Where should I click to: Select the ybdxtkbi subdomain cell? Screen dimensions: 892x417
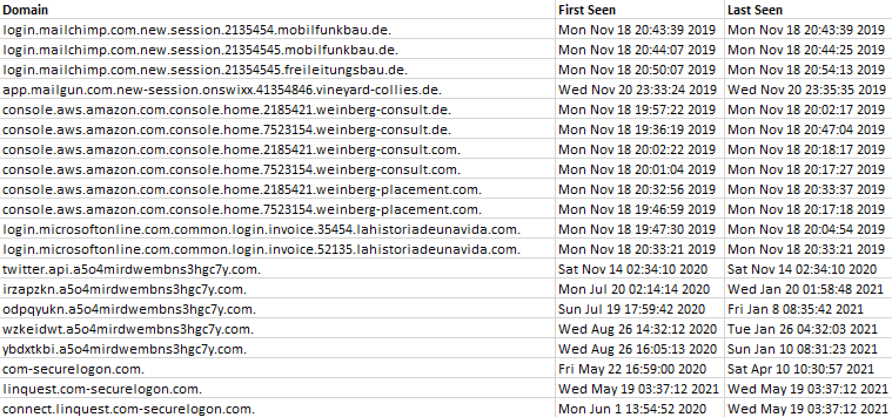[125, 348]
